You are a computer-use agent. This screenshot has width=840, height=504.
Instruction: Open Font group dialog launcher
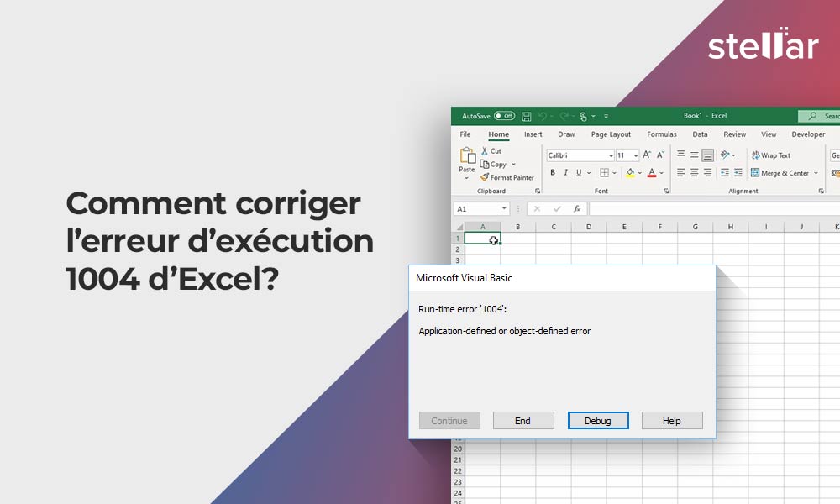coord(666,192)
